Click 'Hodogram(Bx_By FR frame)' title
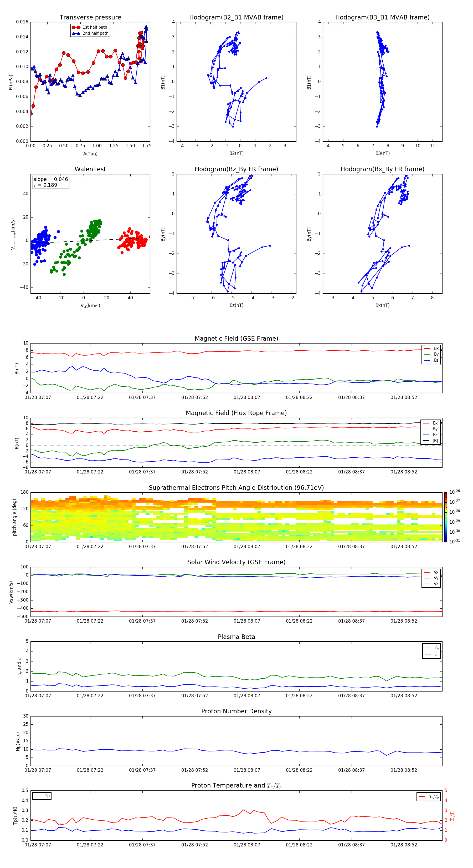The height and width of the screenshot is (868, 473). [x=382, y=169]
